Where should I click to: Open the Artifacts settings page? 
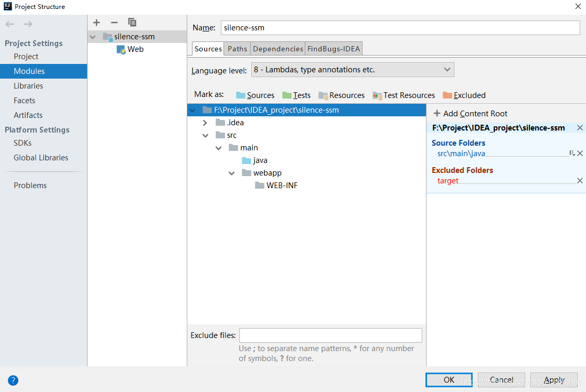(28, 115)
